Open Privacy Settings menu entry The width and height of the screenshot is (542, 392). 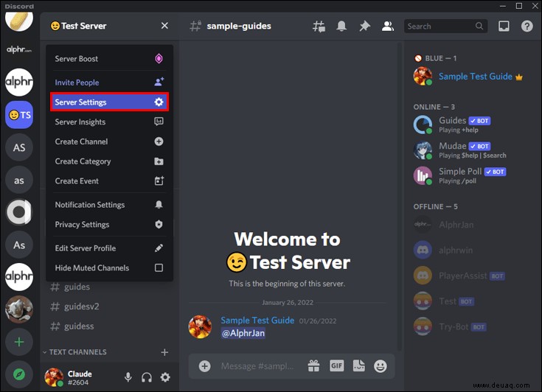(109, 225)
